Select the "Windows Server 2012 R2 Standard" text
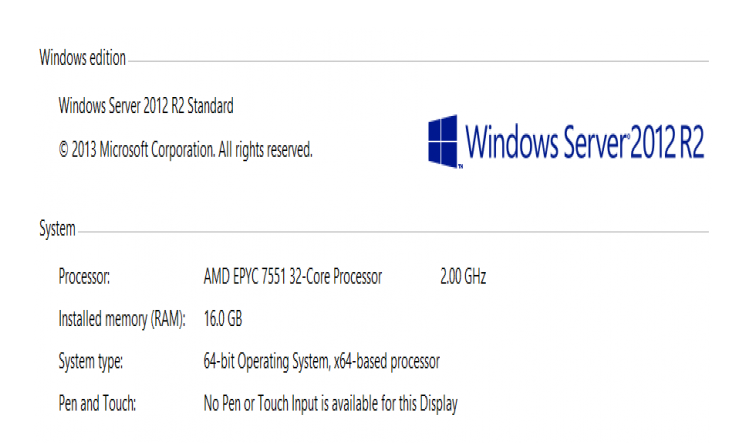Screen dimensions: 751x443 146,105
